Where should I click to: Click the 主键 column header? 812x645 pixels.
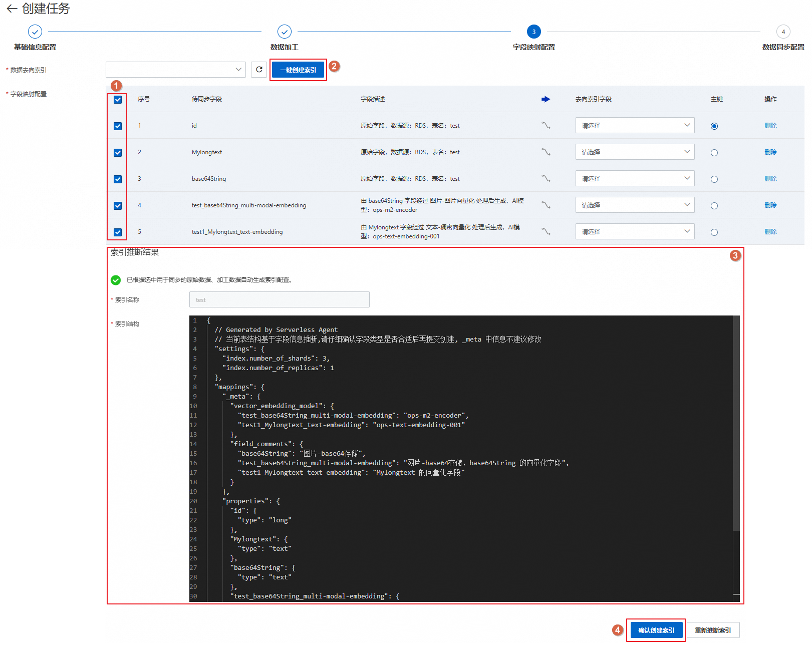click(x=717, y=99)
